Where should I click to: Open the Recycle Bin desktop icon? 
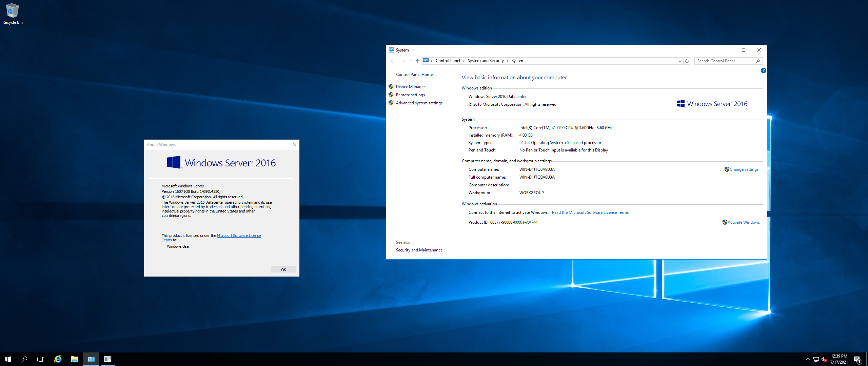click(x=13, y=14)
